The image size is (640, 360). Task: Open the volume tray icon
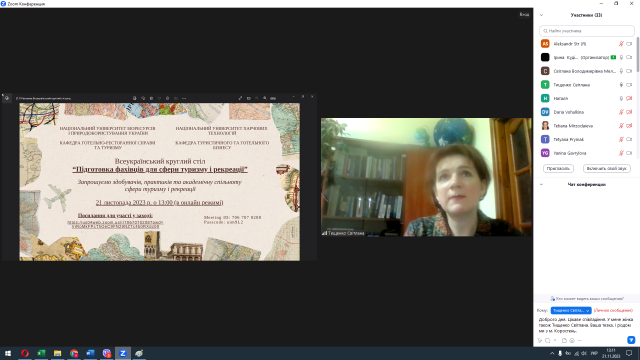coord(584,353)
